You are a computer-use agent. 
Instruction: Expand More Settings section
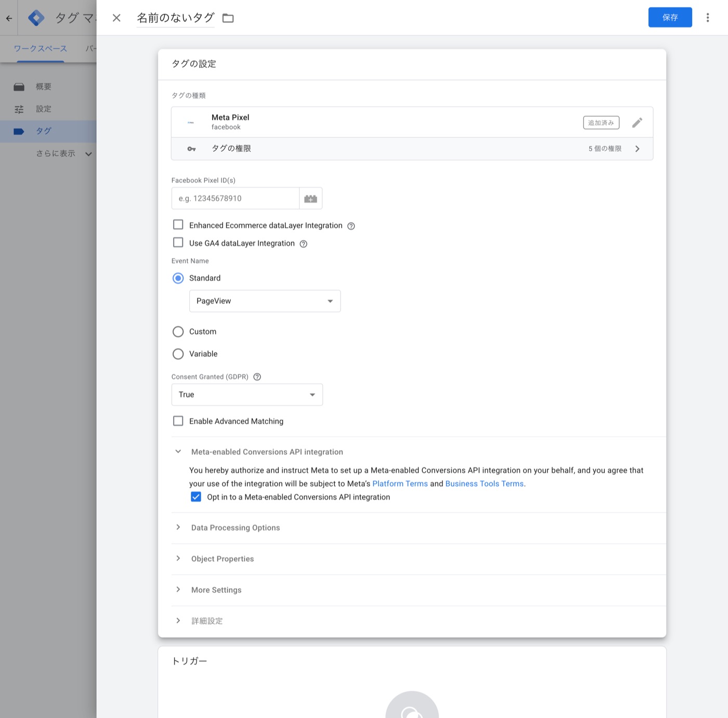click(178, 590)
